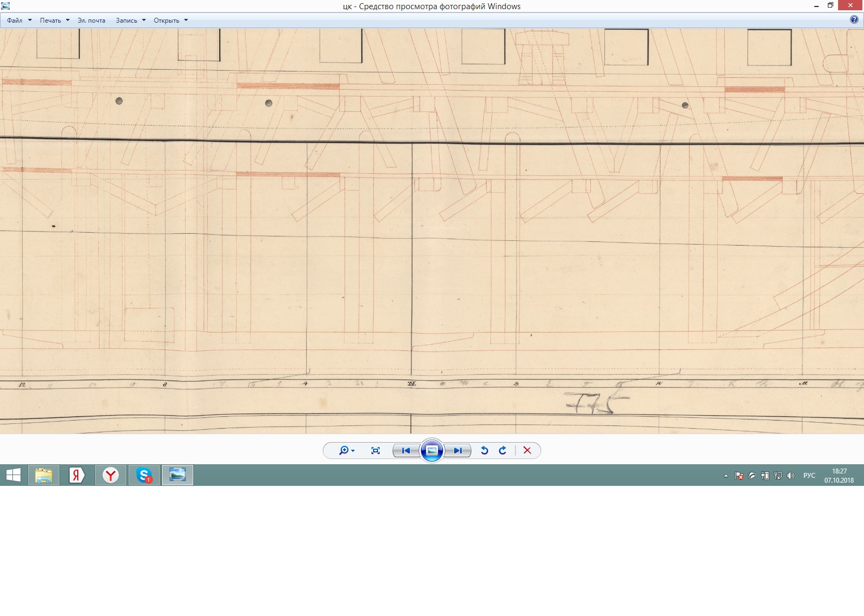Open the Файл menu

pos(15,21)
